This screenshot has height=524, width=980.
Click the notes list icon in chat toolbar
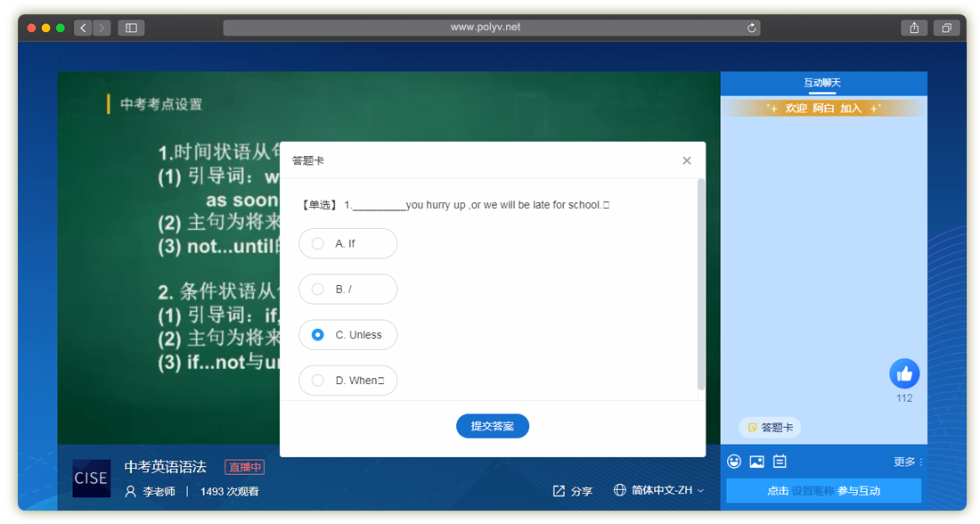(780, 462)
